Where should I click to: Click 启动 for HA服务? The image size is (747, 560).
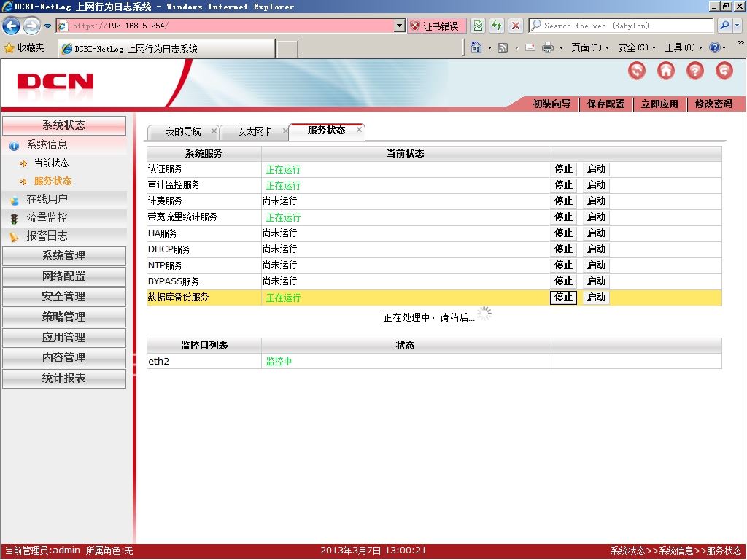(596, 233)
